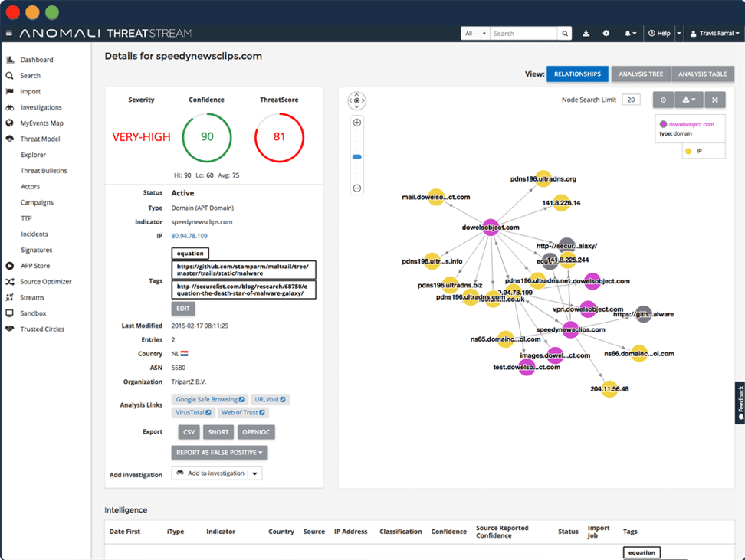
Task: Open Import in the sidebar
Action: 30,91
